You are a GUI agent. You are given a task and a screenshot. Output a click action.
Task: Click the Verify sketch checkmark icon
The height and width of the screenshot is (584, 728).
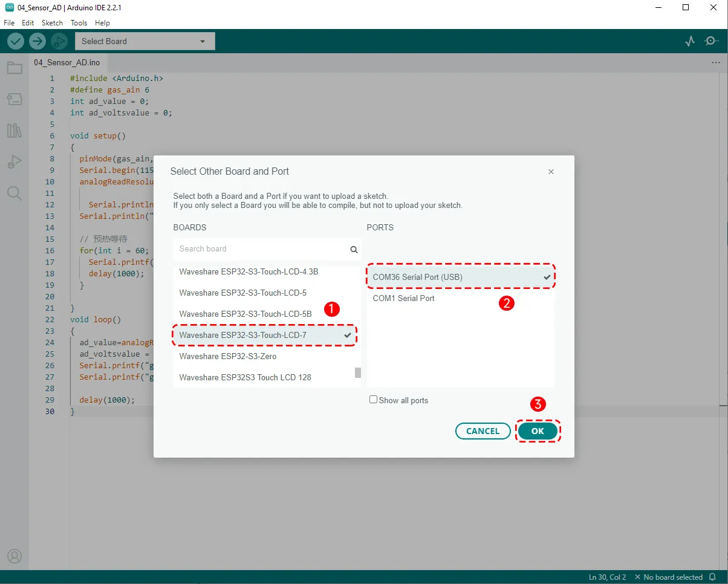(x=16, y=41)
